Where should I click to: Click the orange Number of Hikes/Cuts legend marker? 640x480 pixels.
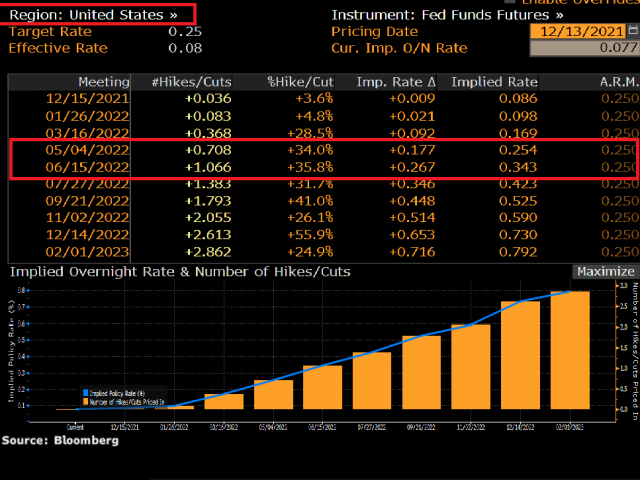(85, 402)
